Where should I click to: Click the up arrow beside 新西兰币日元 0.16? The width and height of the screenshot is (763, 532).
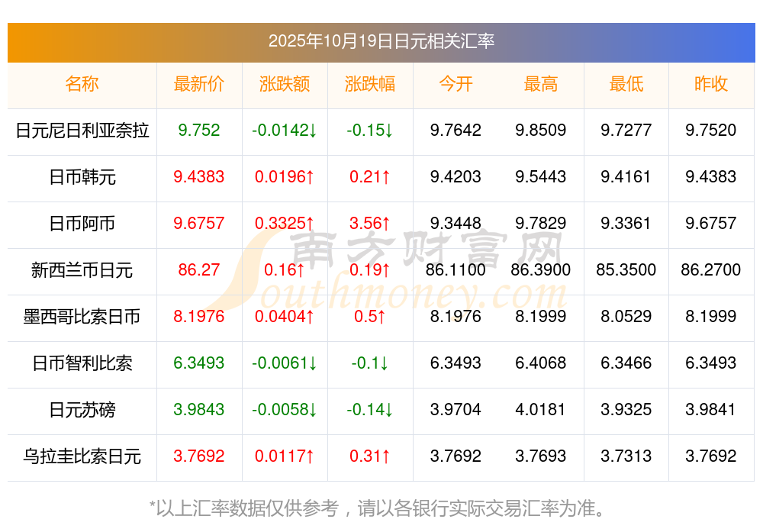tap(299, 271)
